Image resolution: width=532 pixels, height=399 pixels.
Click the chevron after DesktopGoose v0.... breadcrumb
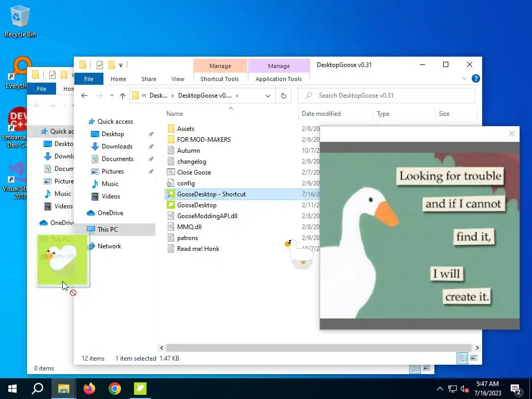pos(237,96)
